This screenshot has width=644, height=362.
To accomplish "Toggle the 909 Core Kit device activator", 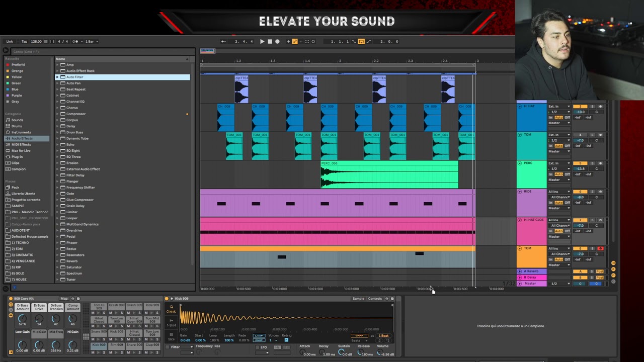I will (x=11, y=299).
